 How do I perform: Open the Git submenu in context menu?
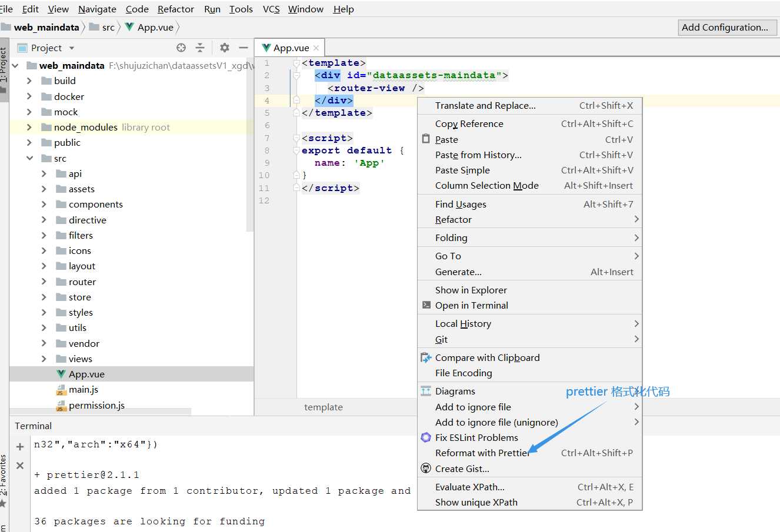[x=529, y=339]
